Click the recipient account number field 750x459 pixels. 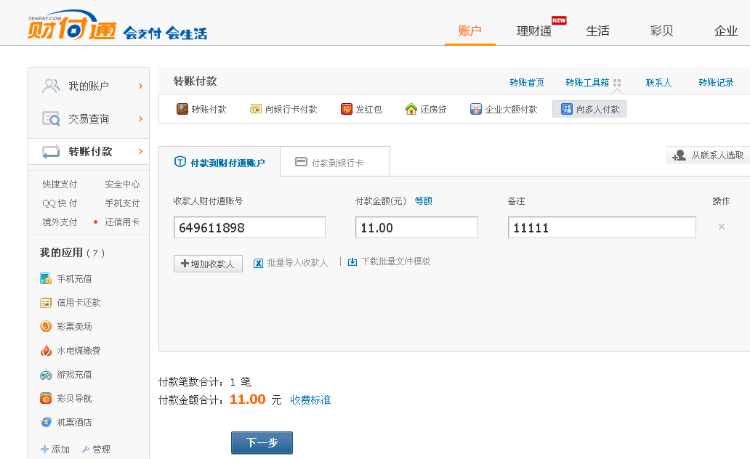click(250, 227)
